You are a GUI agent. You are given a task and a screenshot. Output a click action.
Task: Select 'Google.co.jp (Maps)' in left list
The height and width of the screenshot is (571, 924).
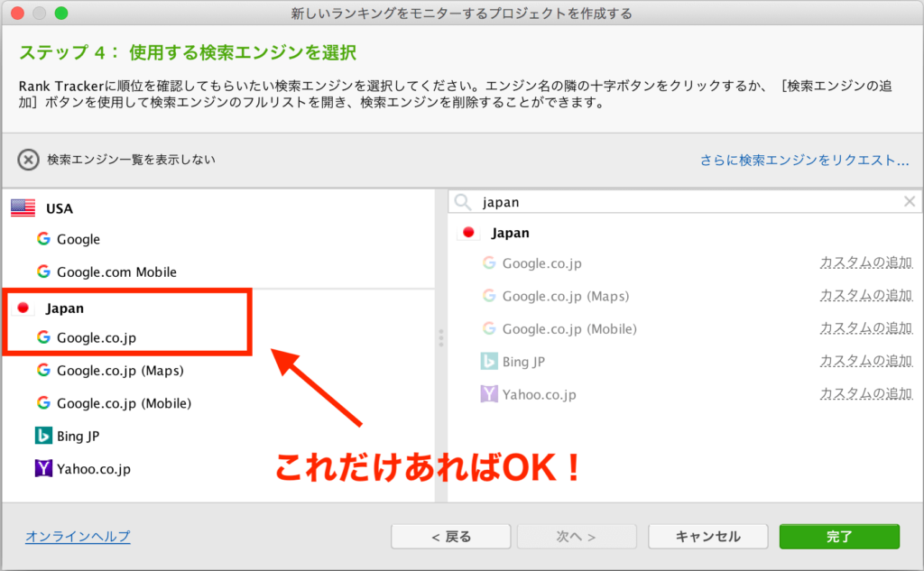120,371
